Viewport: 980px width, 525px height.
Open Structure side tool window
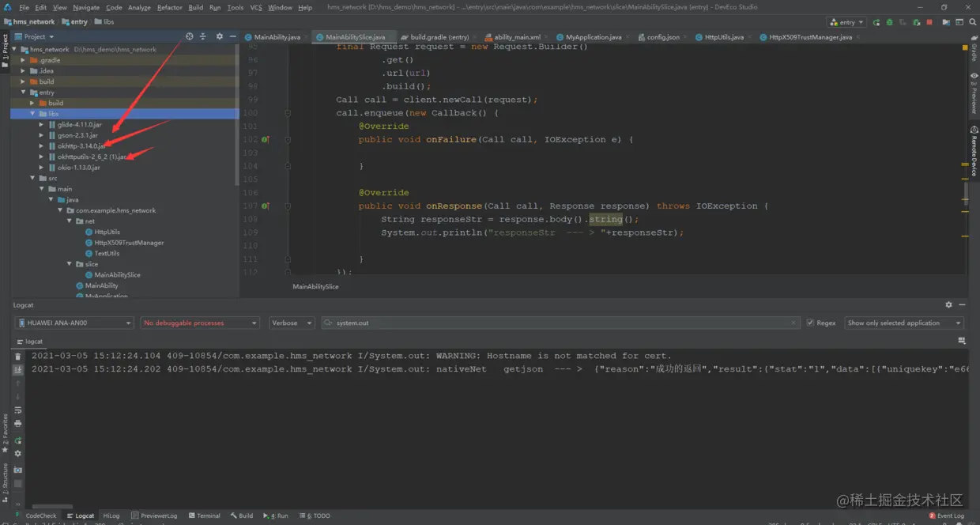(x=5, y=482)
